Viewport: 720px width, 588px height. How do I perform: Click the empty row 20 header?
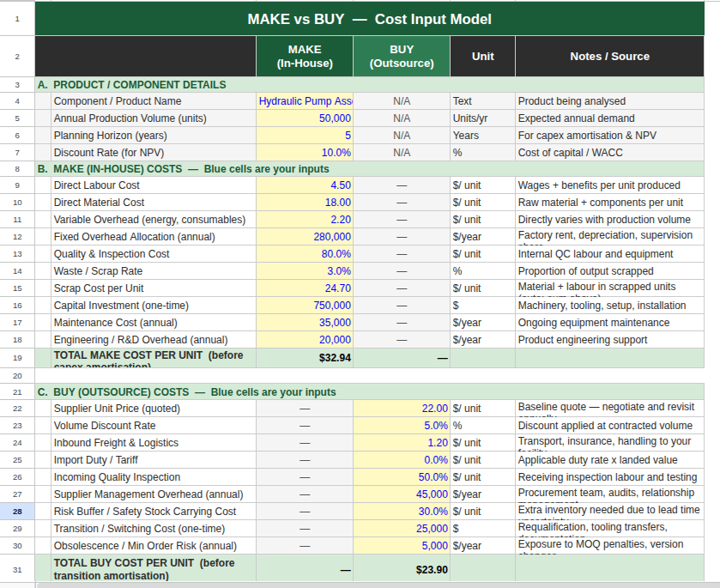(x=17, y=376)
